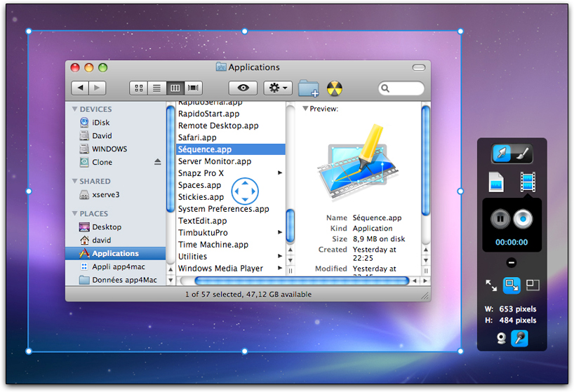
Task: Select Remote Desktop.app
Action: [231, 126]
